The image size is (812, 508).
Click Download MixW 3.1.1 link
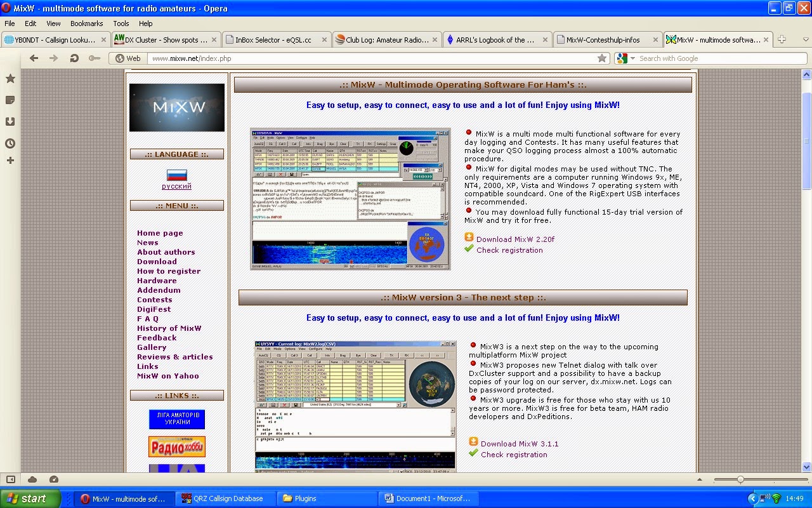click(520, 444)
